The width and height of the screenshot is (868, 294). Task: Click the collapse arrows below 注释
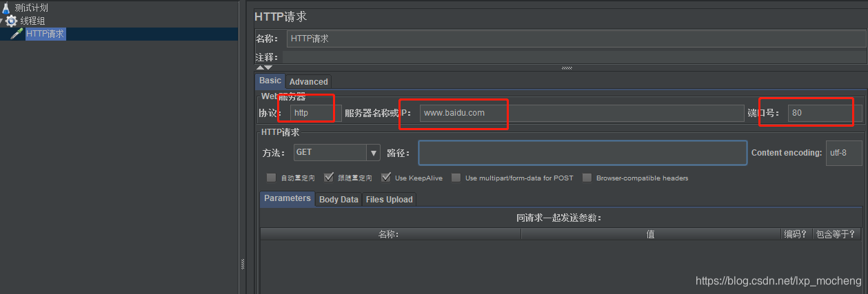pos(264,67)
